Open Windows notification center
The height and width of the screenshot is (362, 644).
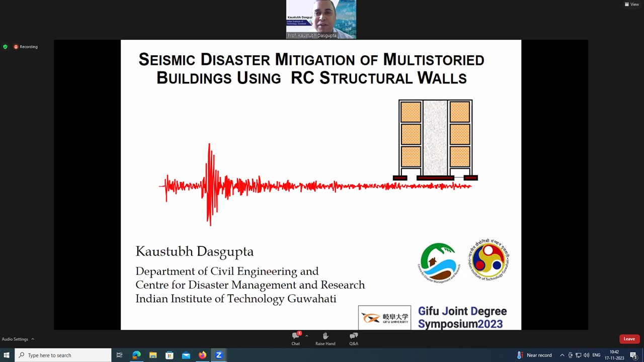click(634, 355)
